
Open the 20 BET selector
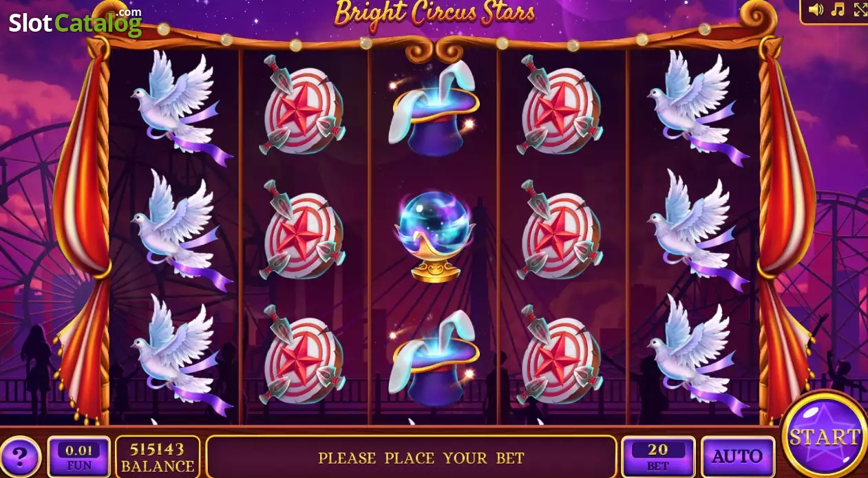pyautogui.click(x=658, y=457)
